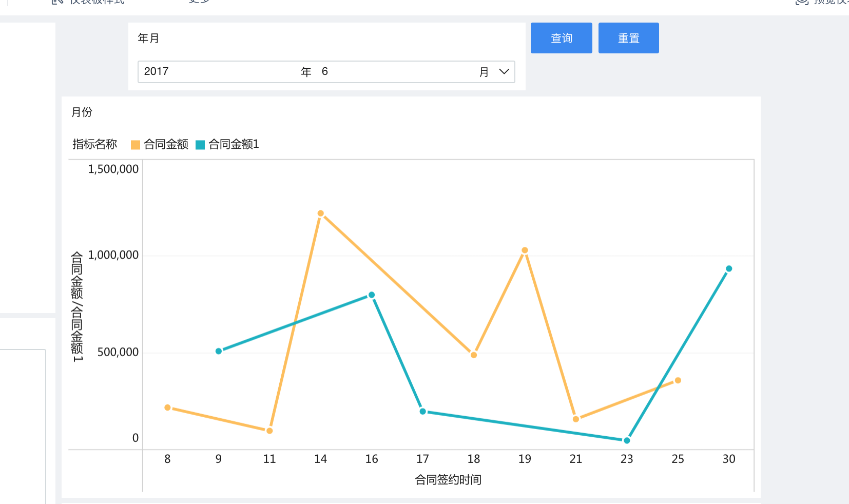Select the orange data point at day 18
849x504 pixels.
click(474, 355)
